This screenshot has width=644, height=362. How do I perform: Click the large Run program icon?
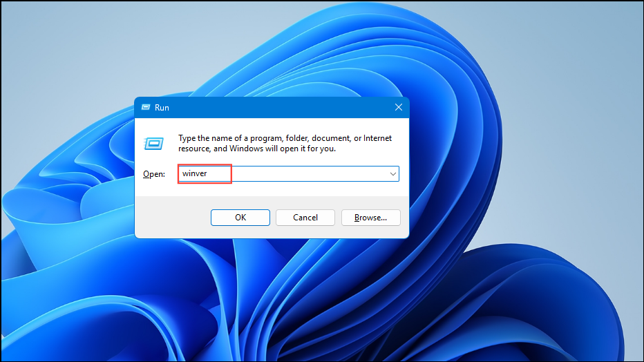[154, 144]
